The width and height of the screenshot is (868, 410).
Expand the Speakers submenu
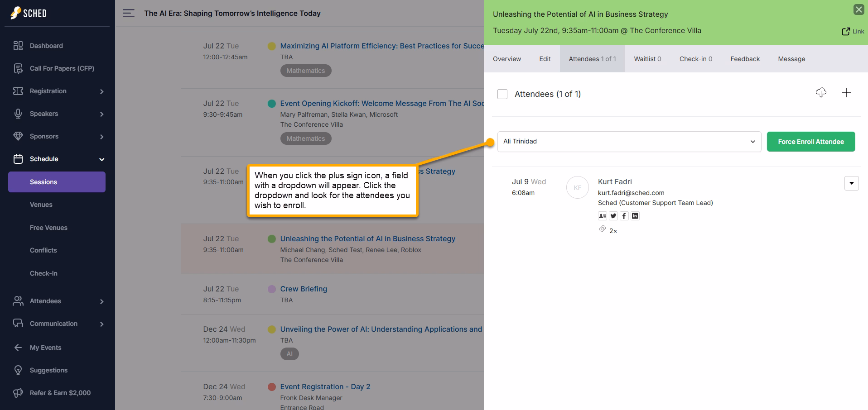101,114
